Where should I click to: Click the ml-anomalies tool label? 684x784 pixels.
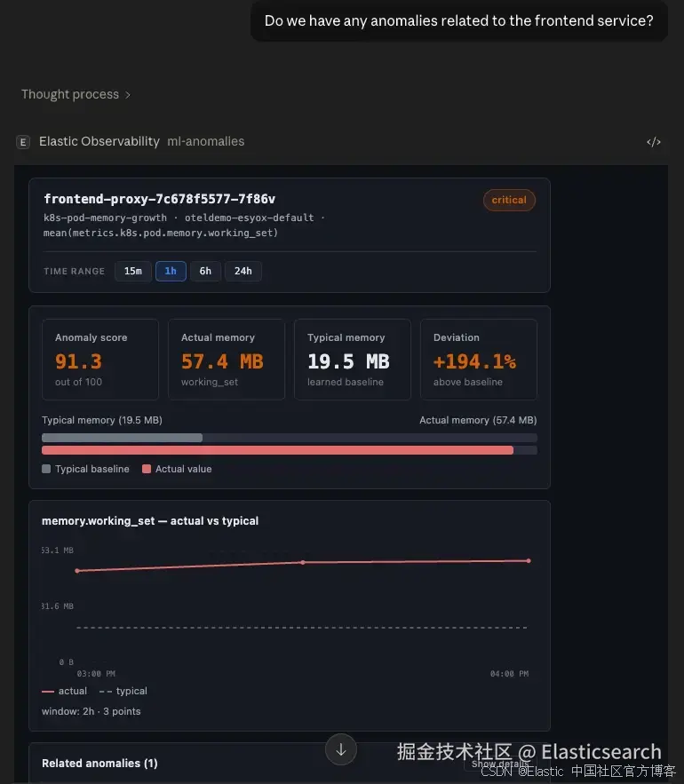coord(205,141)
